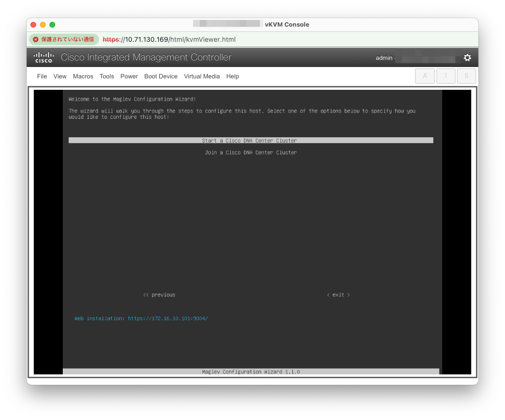Open the settings gear icon
The height and width of the screenshot is (420, 505).
tap(467, 57)
